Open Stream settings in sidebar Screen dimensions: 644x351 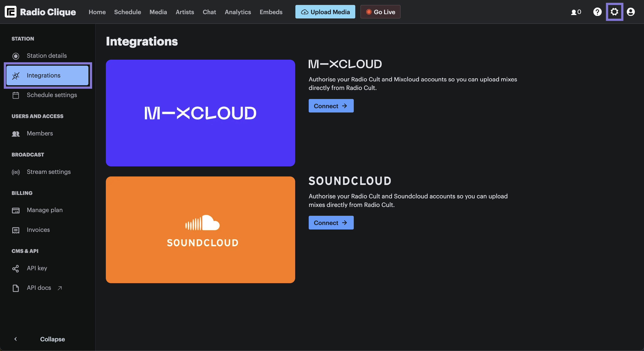point(47,172)
